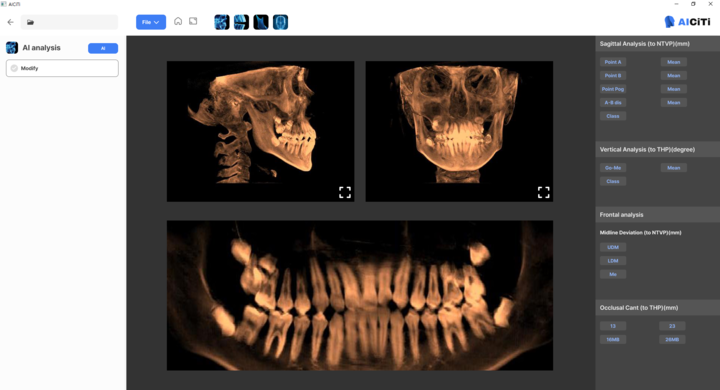Click the back arrow icon

11,22
